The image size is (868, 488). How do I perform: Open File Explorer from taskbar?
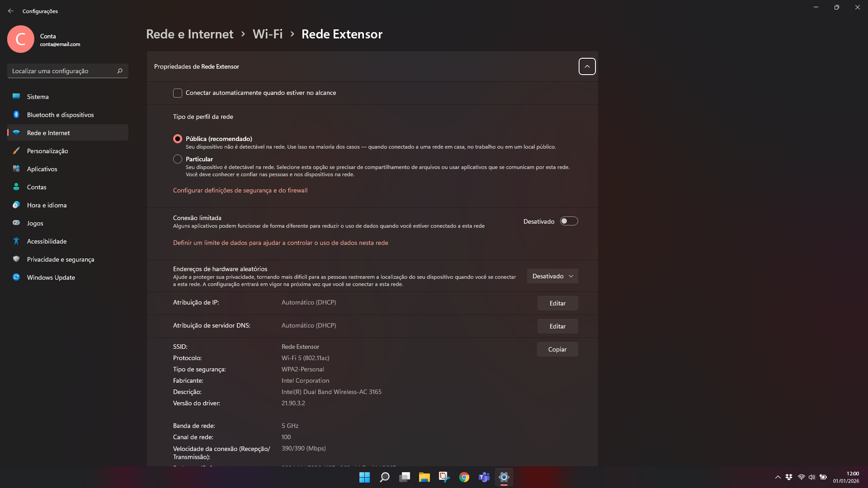tap(424, 477)
